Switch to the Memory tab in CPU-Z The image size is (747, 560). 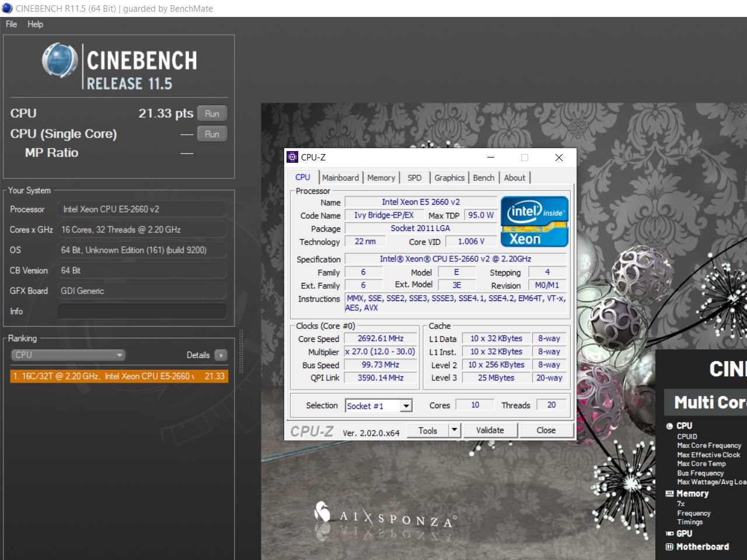(381, 178)
